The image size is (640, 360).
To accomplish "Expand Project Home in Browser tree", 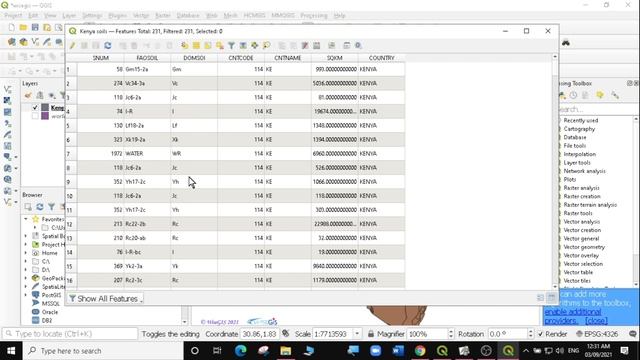I will [x=26, y=244].
